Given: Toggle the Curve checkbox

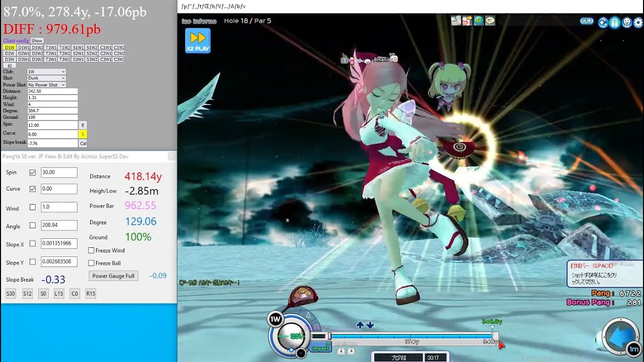Looking at the screenshot, I should [33, 189].
